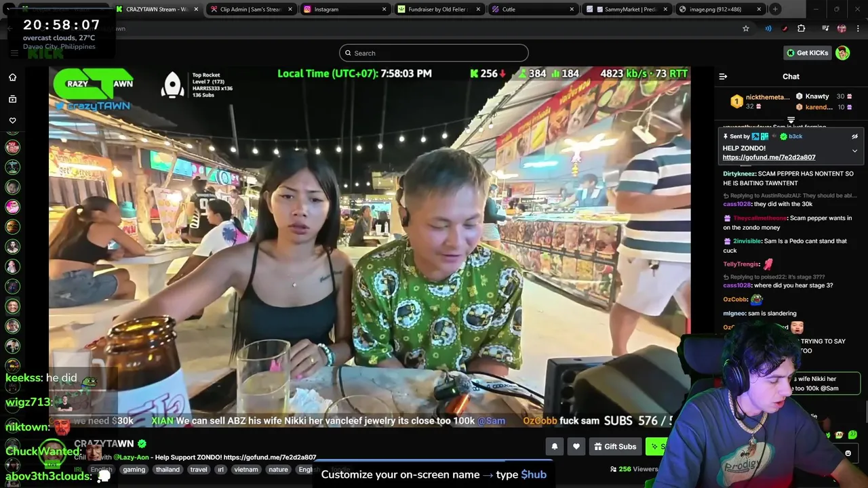
Task: Close the Instagram browser tab
Action: tap(384, 9)
